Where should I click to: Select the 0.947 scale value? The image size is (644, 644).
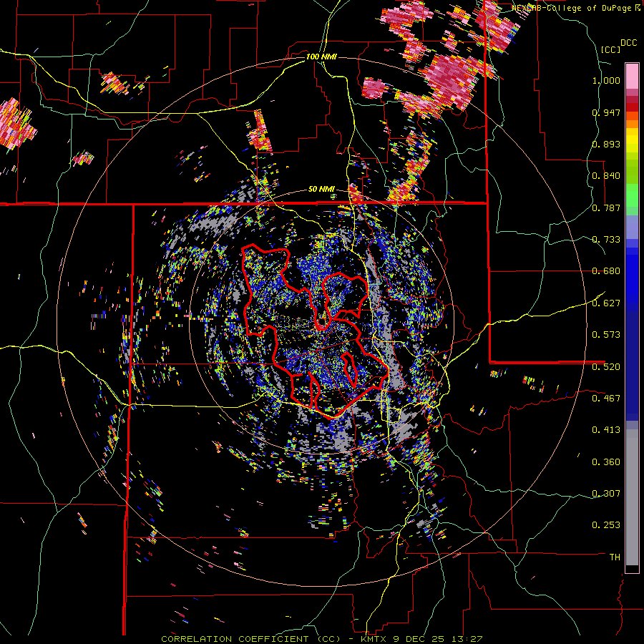click(x=606, y=112)
